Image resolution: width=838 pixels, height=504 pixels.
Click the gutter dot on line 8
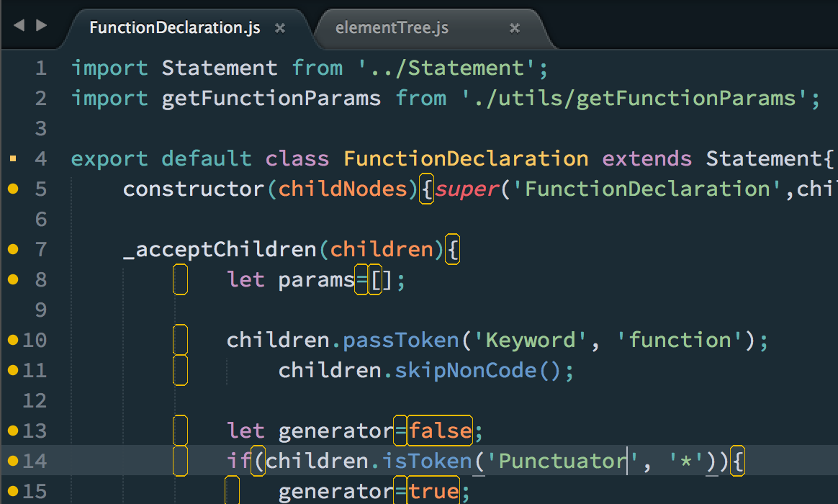(x=13, y=279)
